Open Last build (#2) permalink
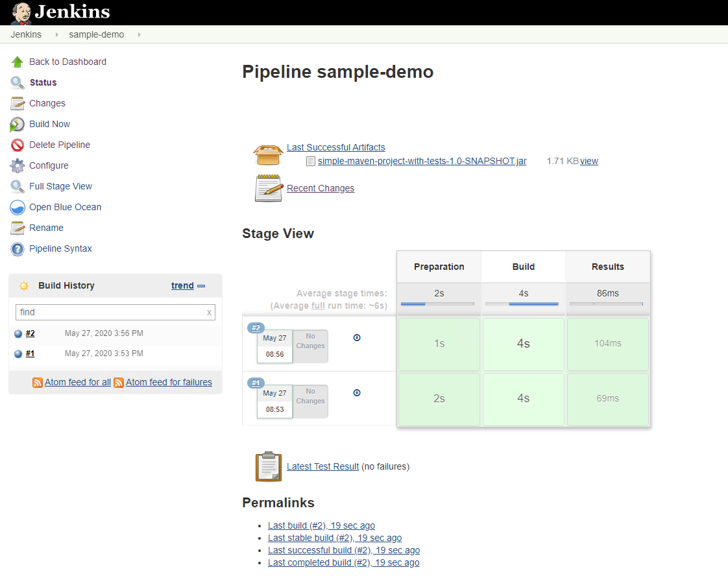 tap(321, 525)
